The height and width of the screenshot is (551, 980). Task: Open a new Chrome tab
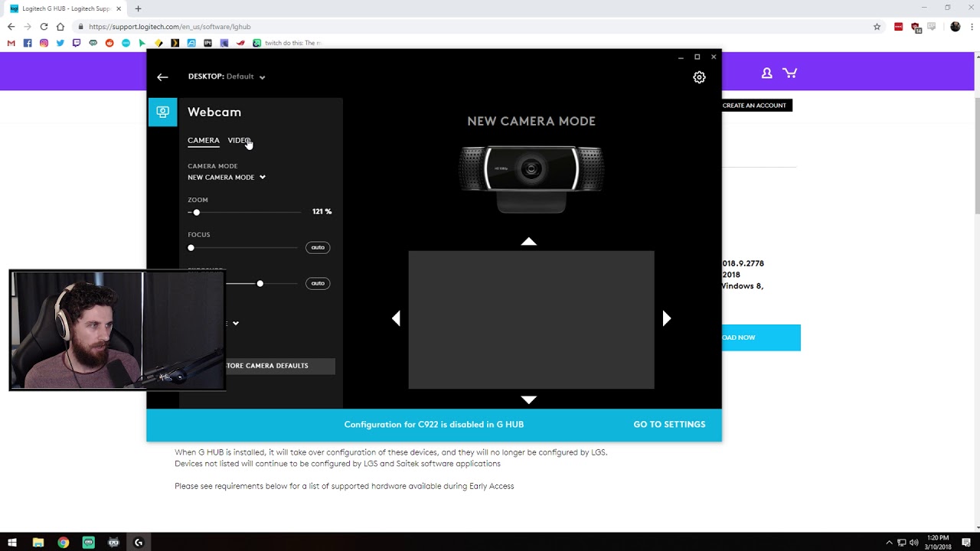138,8
